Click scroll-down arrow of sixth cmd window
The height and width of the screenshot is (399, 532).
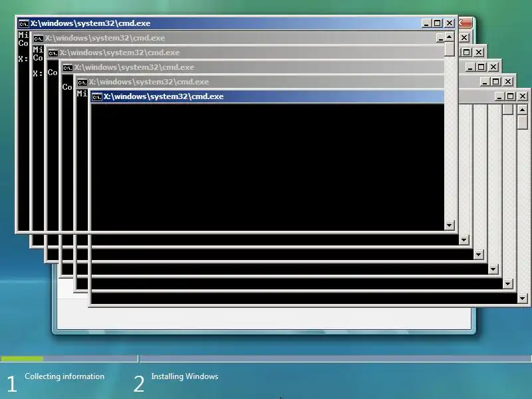[522, 298]
